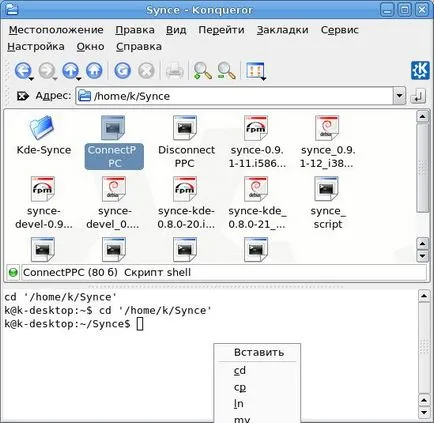The height and width of the screenshot is (423, 434).
Task: Open the Местоположение menu
Action: 56,30
